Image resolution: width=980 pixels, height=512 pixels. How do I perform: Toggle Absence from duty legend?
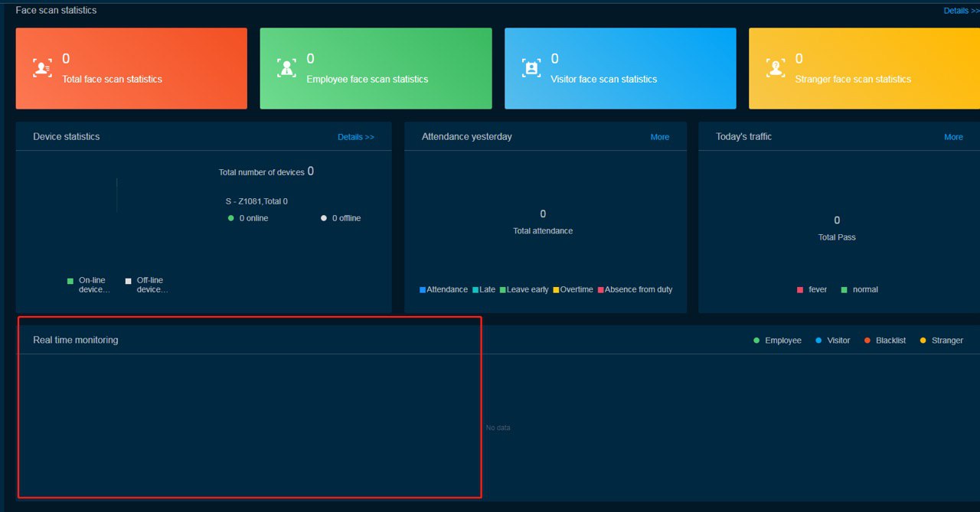tap(635, 289)
